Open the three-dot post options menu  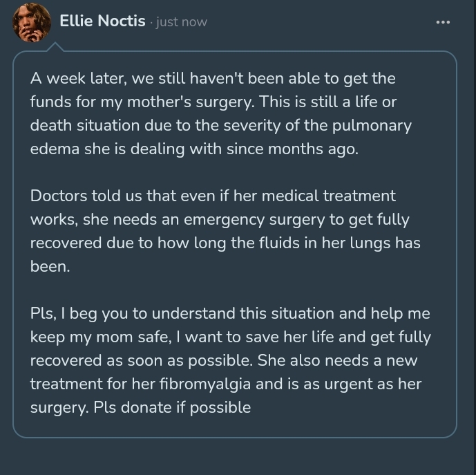point(443,22)
